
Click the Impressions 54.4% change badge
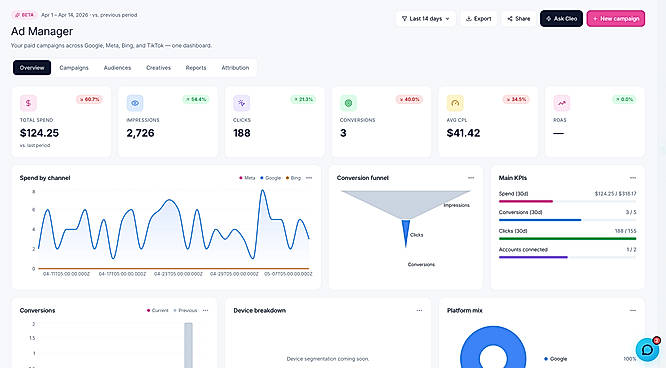196,99
